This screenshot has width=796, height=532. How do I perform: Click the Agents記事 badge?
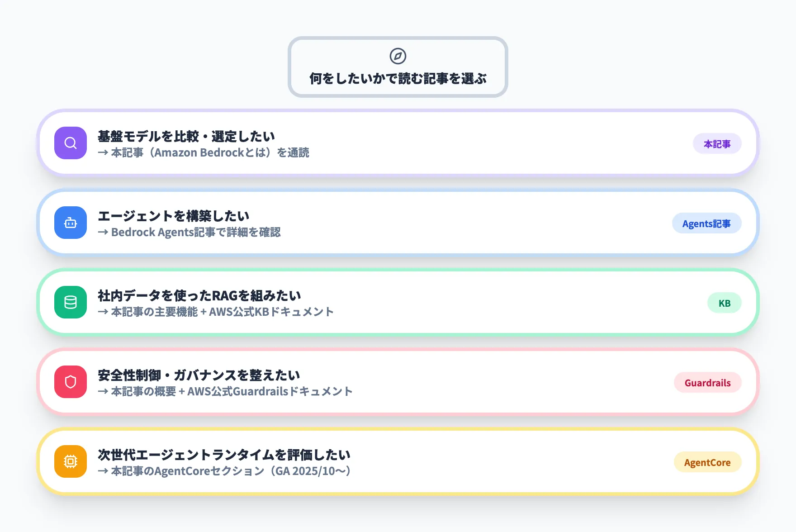click(x=706, y=223)
